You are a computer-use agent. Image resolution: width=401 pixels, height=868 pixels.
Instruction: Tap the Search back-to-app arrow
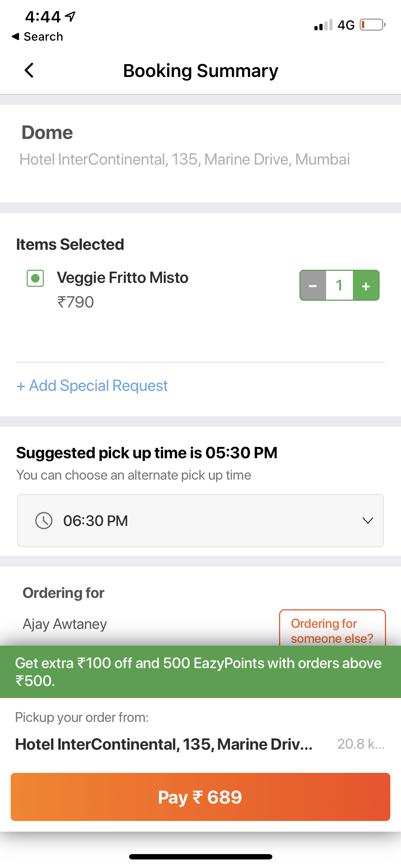[x=16, y=36]
